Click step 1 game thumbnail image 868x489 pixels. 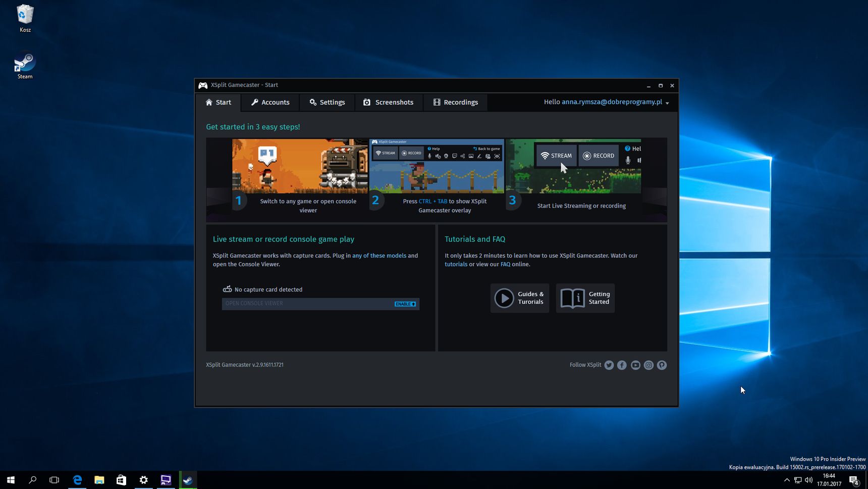(x=300, y=166)
